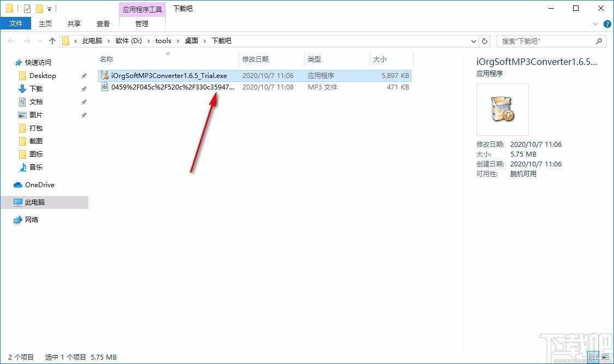Click the installer icon of iOrgSoftMP3Converter exe
Screen dimensions: 614x364
pos(105,75)
